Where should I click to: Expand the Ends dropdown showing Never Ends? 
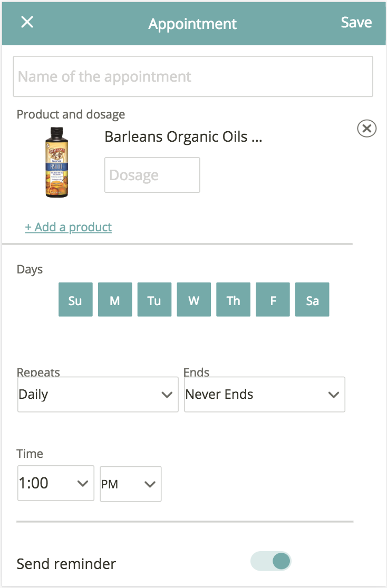[x=265, y=395]
